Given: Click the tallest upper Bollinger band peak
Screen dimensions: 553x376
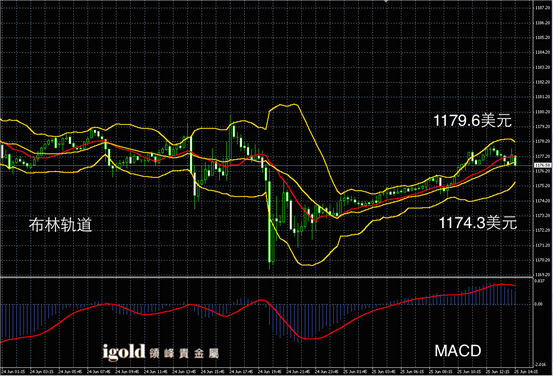Looking at the screenshot, I should [293, 104].
